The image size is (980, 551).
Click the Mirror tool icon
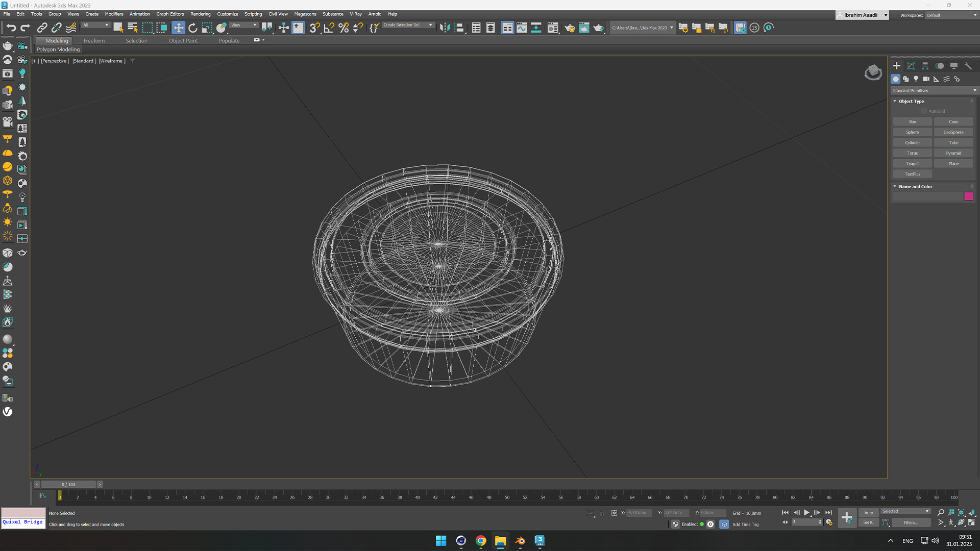[x=445, y=28]
